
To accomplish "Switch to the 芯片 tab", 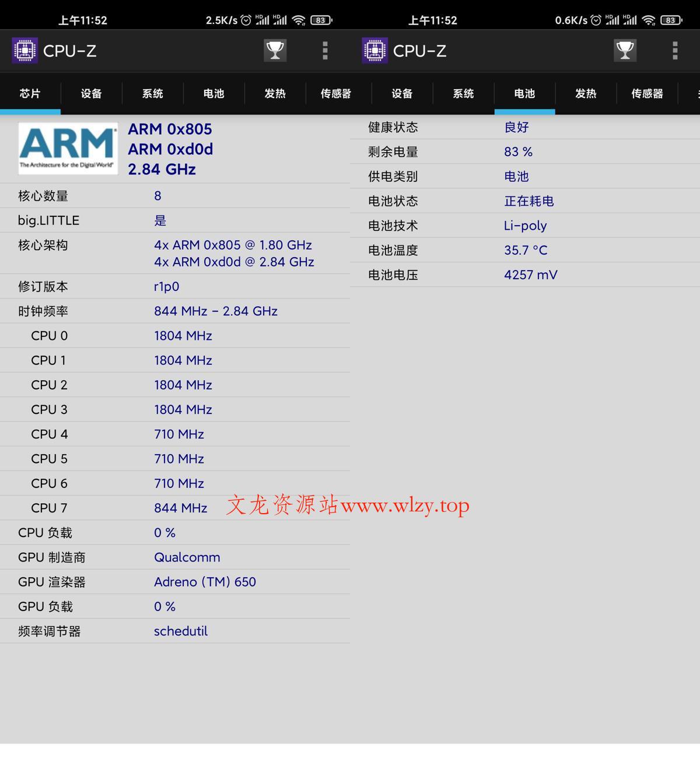I will [x=30, y=93].
